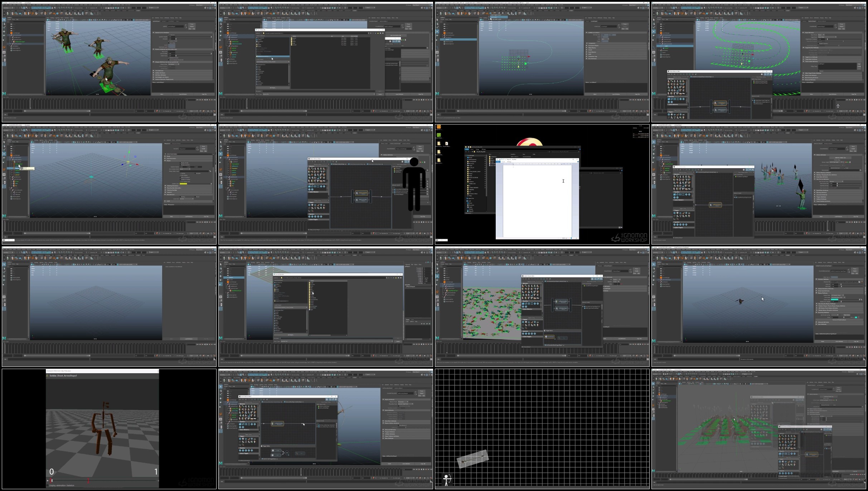Toggle Is Dynamic checkbox in particleShape attributes
Image resolution: width=868 pixels, height=491 pixels.
click(x=169, y=35)
